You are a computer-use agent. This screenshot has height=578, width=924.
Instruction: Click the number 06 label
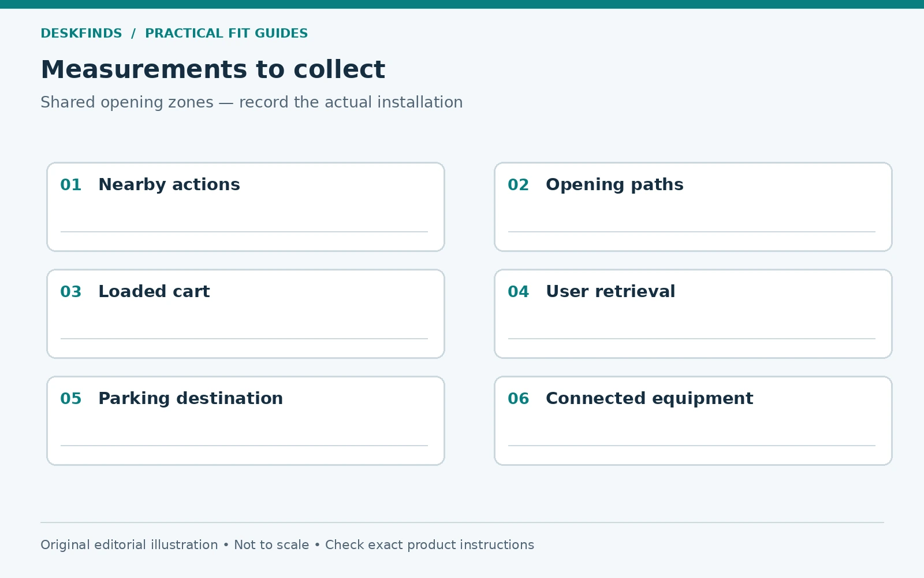519,399
